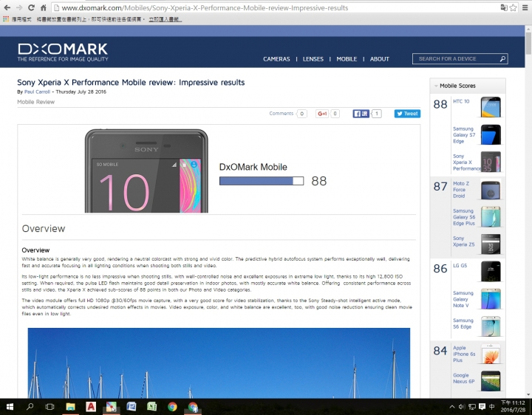
Task: Click the Moto Z Force Droid thumbnail
Action: (491, 190)
